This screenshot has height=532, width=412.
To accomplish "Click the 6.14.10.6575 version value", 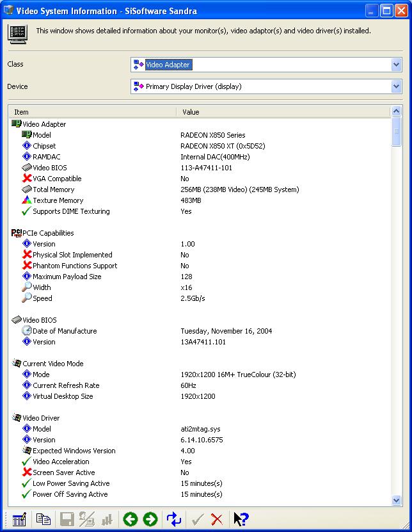I will pos(202,440).
